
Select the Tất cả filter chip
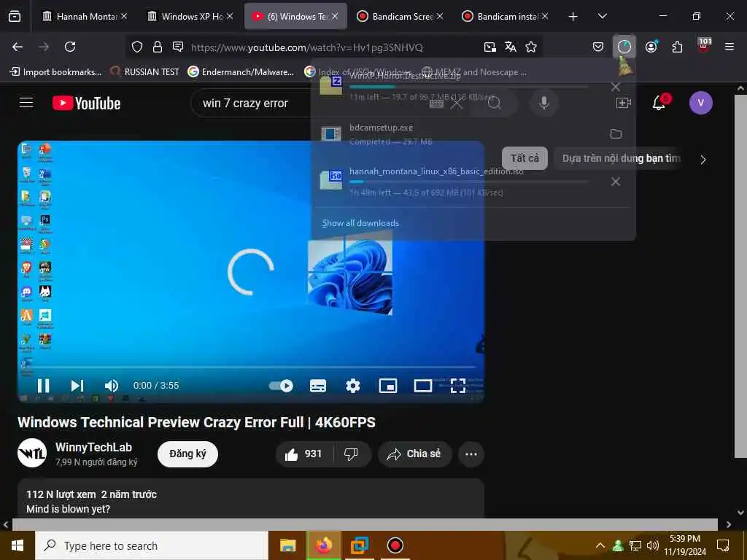point(525,158)
